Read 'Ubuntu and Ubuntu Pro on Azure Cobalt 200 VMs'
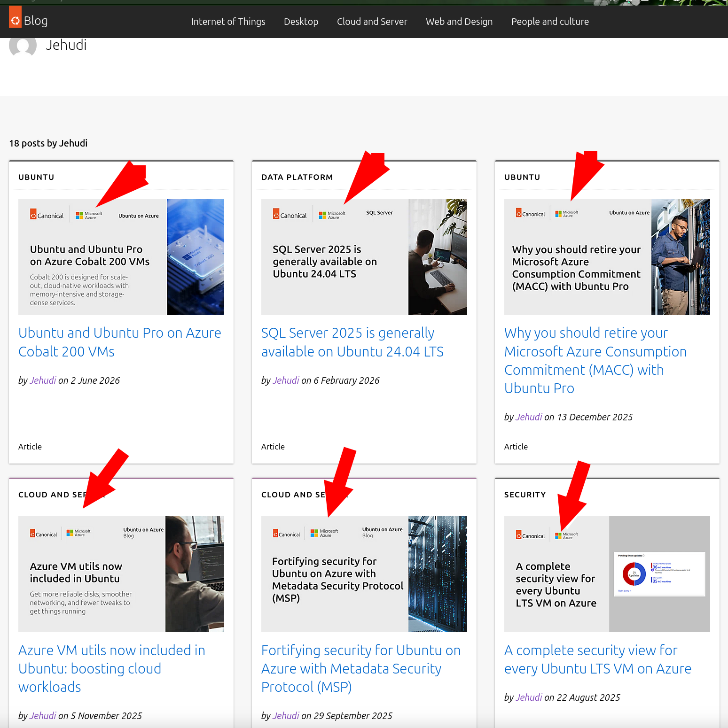The width and height of the screenshot is (728, 728). 120,342
